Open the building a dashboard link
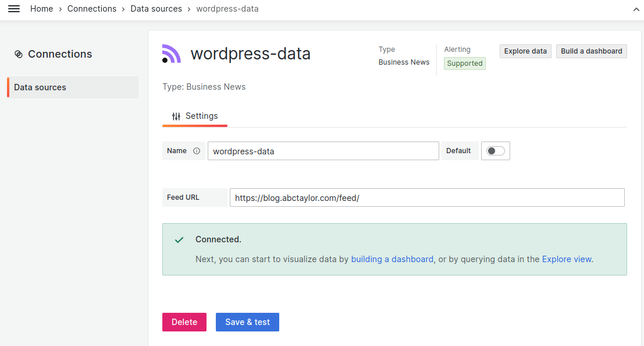Viewport: 644px width, 346px height. tap(392, 259)
